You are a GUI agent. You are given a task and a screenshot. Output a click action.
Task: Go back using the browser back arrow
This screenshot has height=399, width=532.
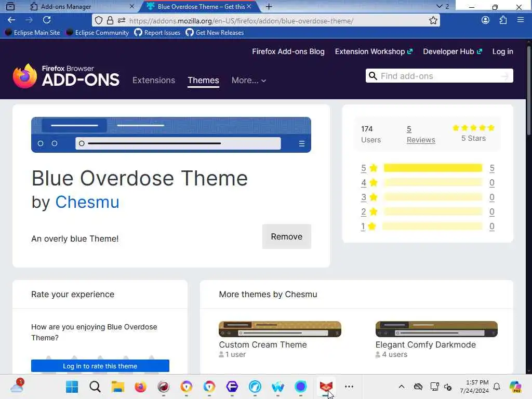[11, 20]
